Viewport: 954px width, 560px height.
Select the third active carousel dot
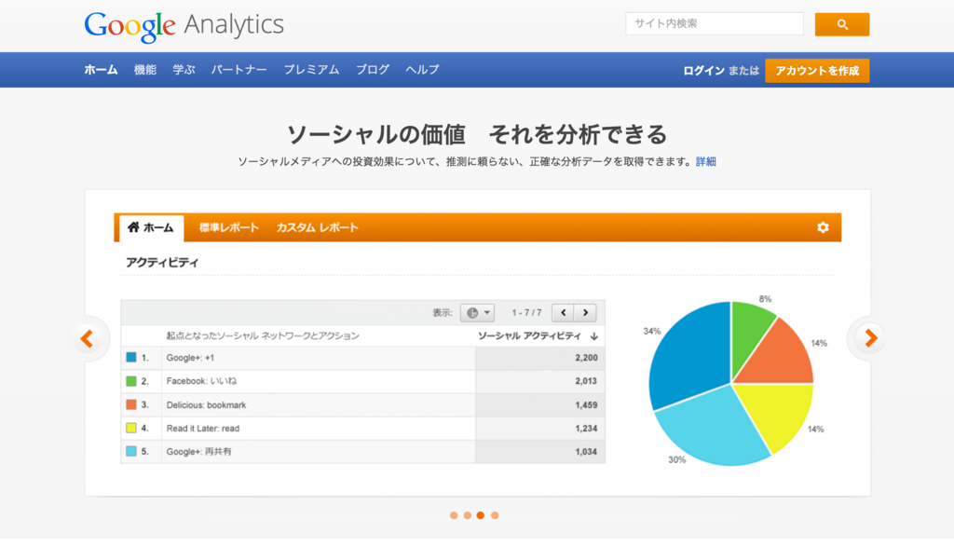click(481, 515)
